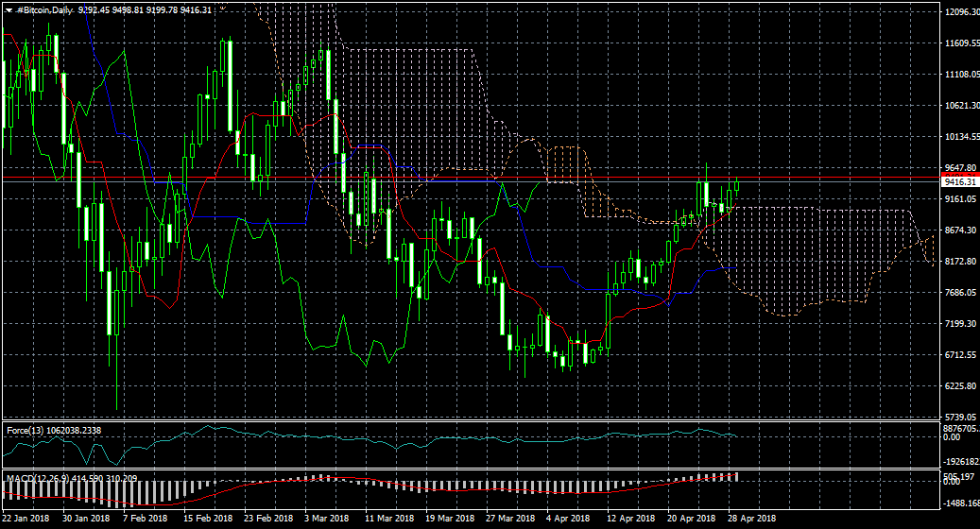This screenshot has width=980, height=529.
Task: Click the 9161.05 price scale label
Action: [x=961, y=199]
